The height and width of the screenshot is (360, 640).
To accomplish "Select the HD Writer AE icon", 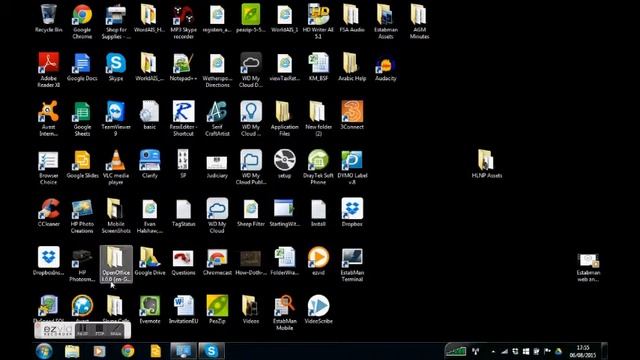I will pyautogui.click(x=318, y=21).
